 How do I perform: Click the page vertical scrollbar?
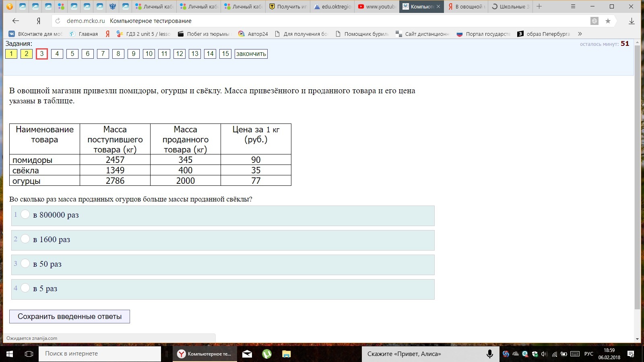pos(637,177)
